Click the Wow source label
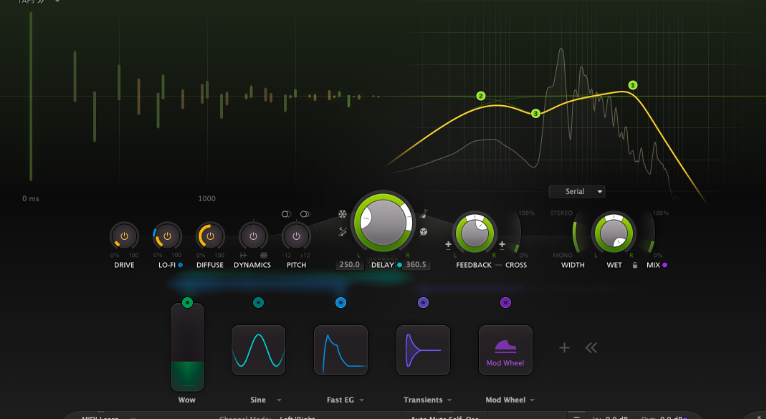Screen dimensions: 766x419 click(x=187, y=399)
